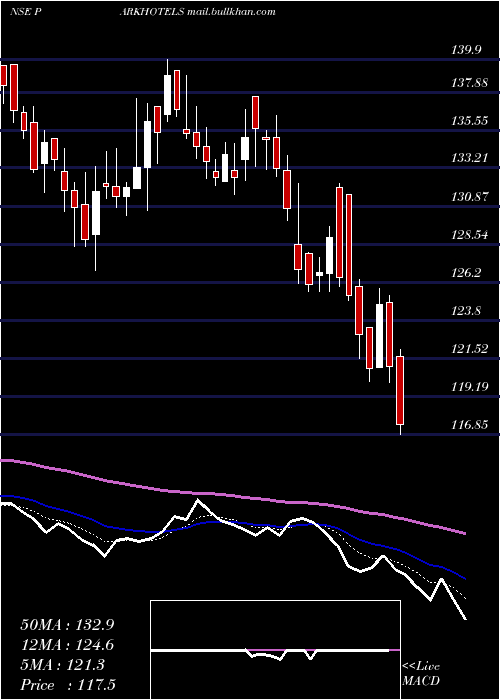Click the mail.bullkhan.com watermark text
Image resolution: width=500 pixels, height=700 pixels.
[231, 12]
